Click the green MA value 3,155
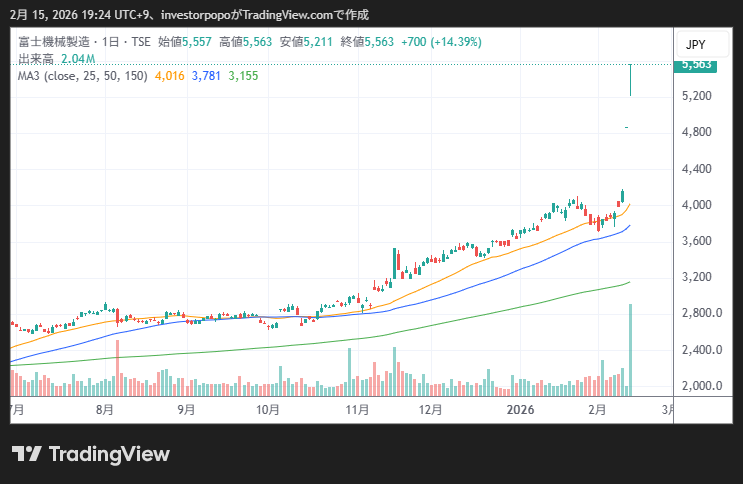Screen dimensions: 743x484 coord(243,75)
